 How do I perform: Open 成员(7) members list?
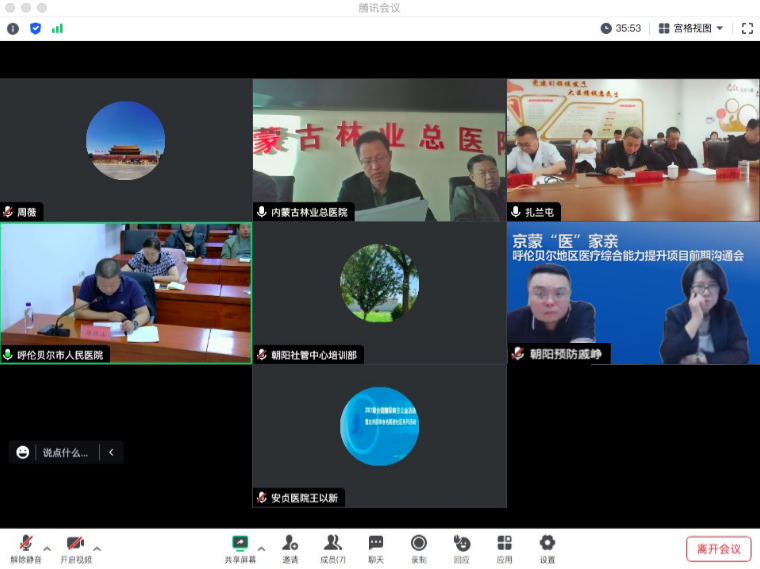point(333,549)
